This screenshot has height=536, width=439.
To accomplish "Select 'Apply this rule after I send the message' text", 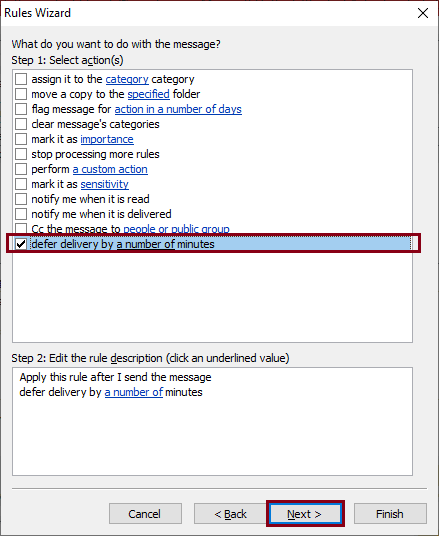I will [115, 377].
